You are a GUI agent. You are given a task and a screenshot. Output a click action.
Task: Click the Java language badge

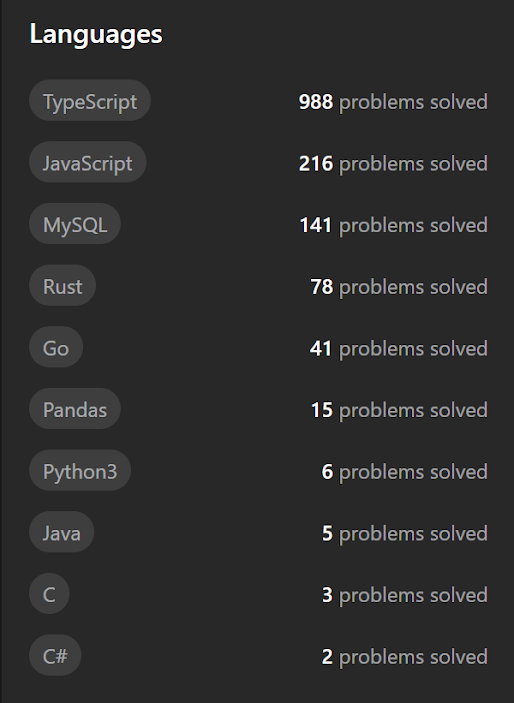tap(61, 532)
